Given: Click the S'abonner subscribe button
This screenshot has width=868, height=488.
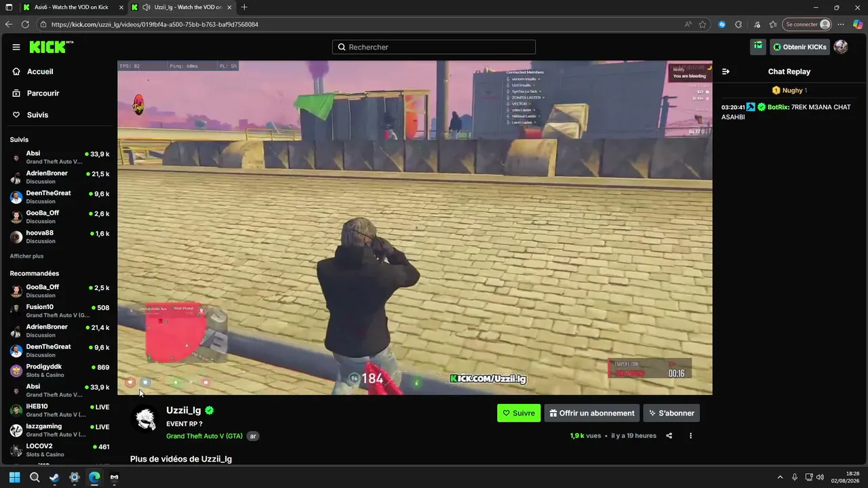Looking at the screenshot, I should click(671, 413).
